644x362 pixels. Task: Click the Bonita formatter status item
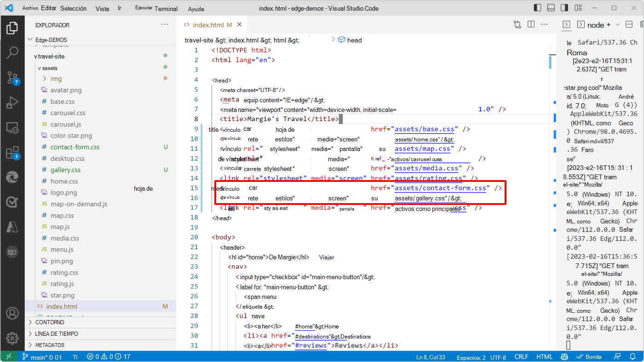[x=589, y=356]
